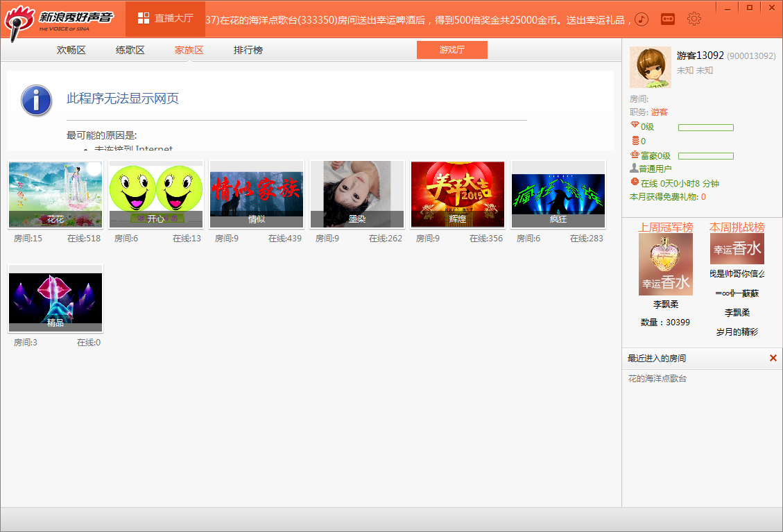Click 在线:283 under 疯狂
The height and width of the screenshot is (532, 783).
587,239
